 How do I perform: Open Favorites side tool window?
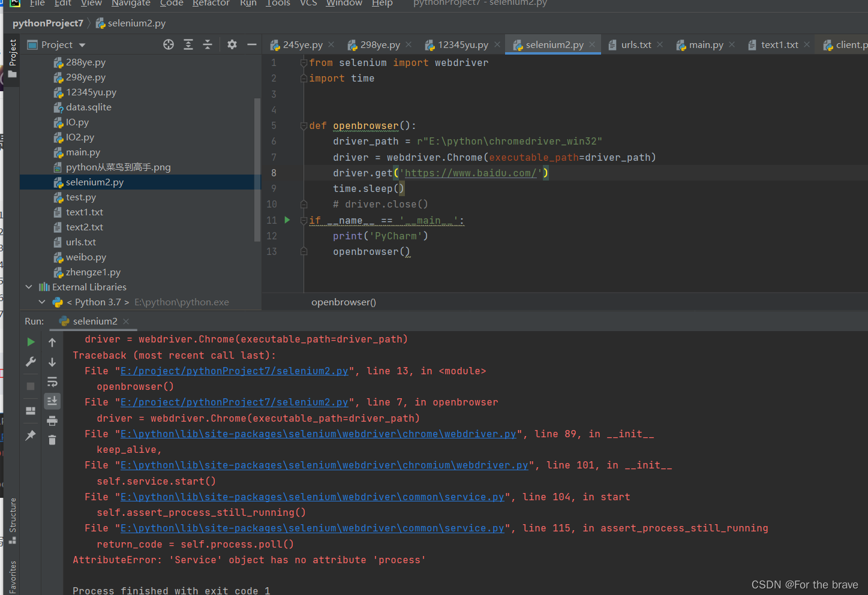tap(13, 577)
